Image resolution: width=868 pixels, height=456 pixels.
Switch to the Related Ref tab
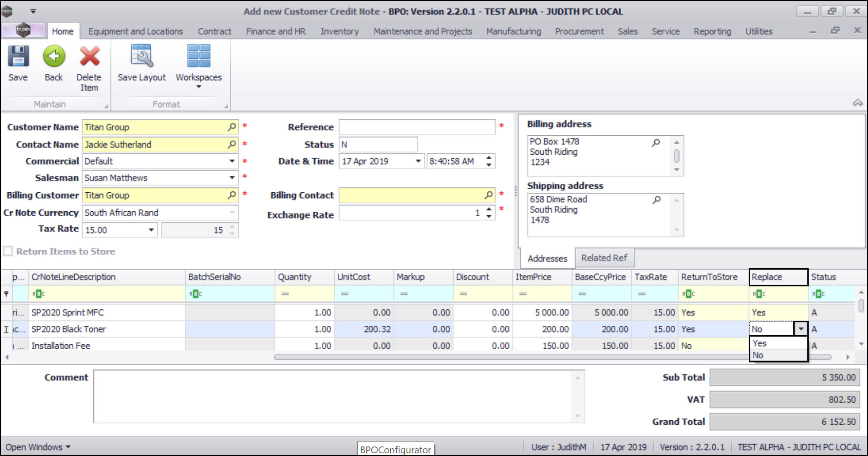pos(604,258)
